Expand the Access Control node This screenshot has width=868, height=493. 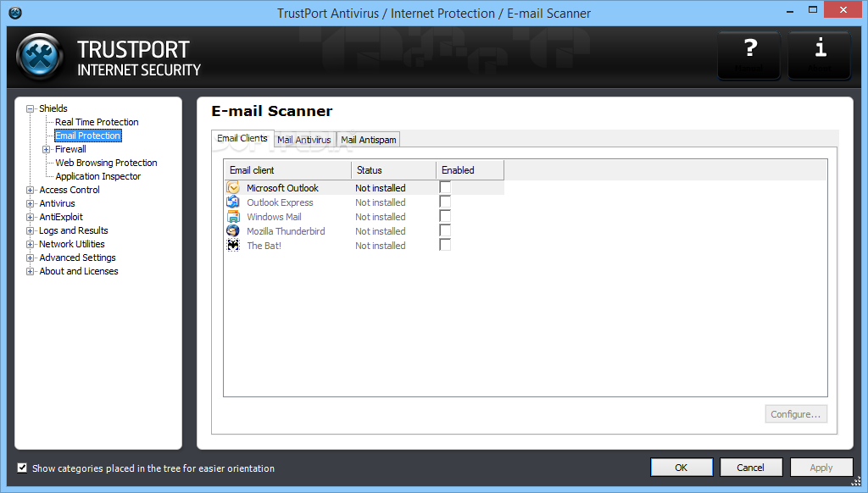(x=31, y=191)
